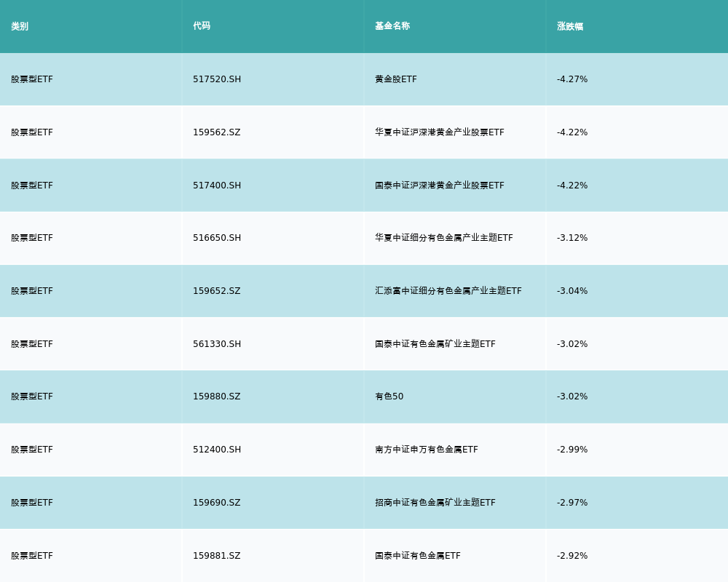Screen dimensions: 728x582
Task: Click fund name 黄金股ETF
Action: [396, 79]
